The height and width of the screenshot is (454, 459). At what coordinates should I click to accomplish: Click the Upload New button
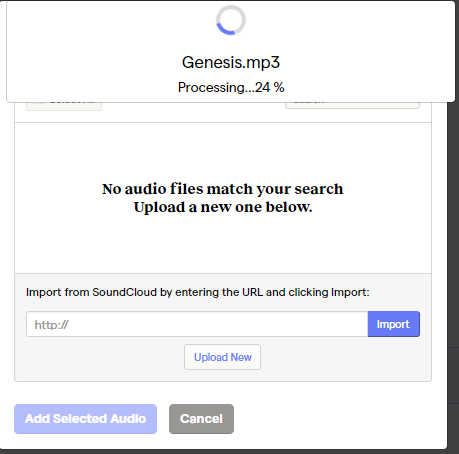tap(222, 357)
